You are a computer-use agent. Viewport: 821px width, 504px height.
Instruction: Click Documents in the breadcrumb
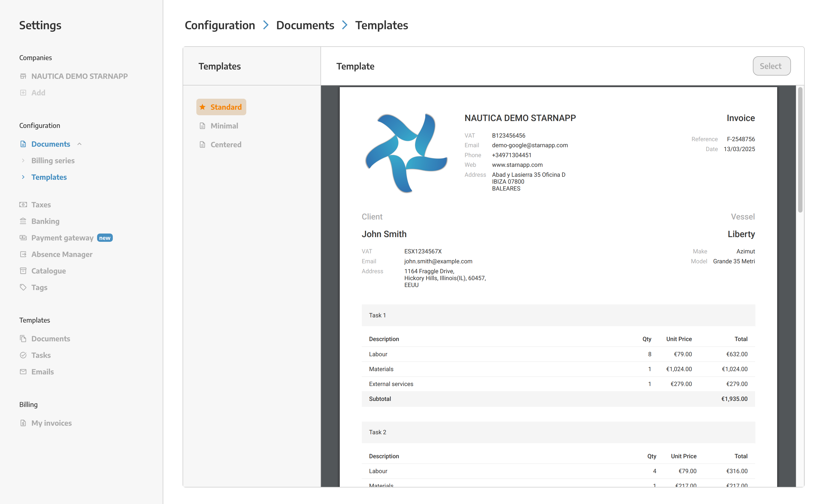[x=305, y=25]
